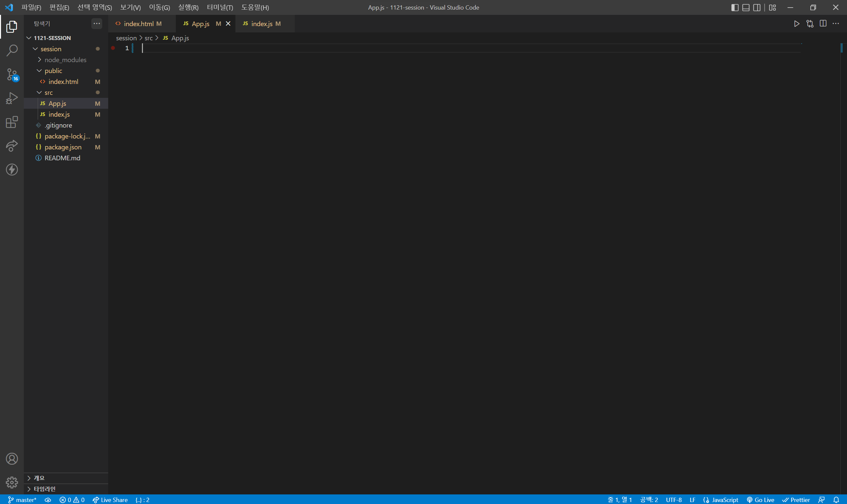The width and height of the screenshot is (847, 504).
Task: Open the Search view in activity bar
Action: pyautogui.click(x=12, y=51)
